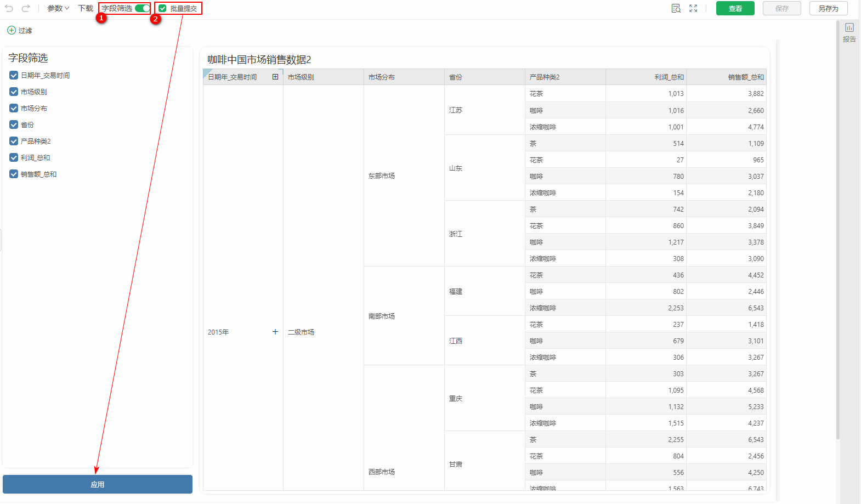Toggle the 字段筛选 switch
This screenshot has width=861, height=504.
pos(142,8)
